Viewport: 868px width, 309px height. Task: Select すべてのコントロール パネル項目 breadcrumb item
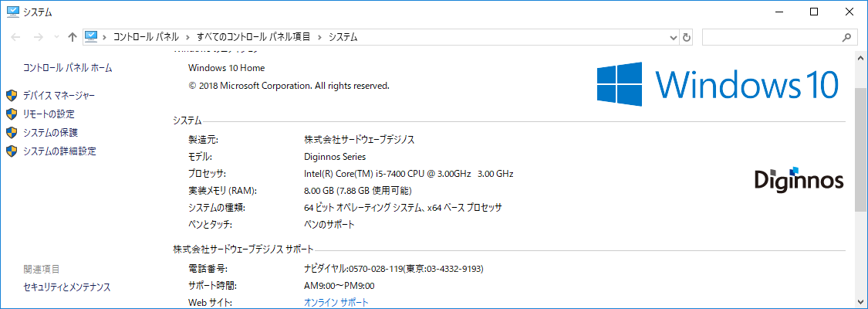click(254, 37)
